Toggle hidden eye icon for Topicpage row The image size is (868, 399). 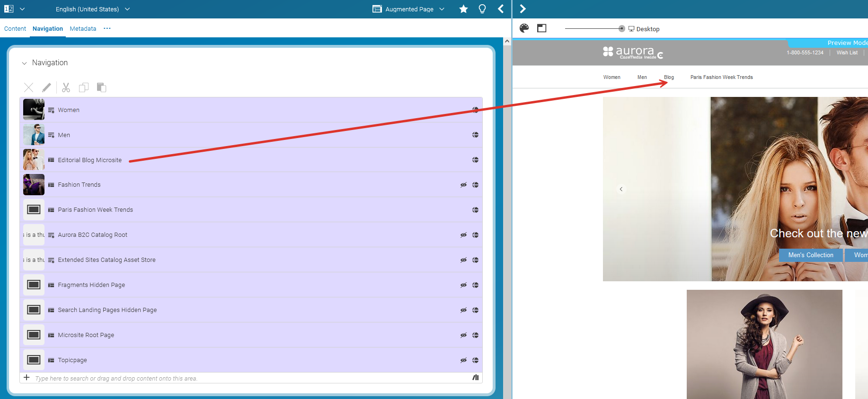tap(463, 360)
